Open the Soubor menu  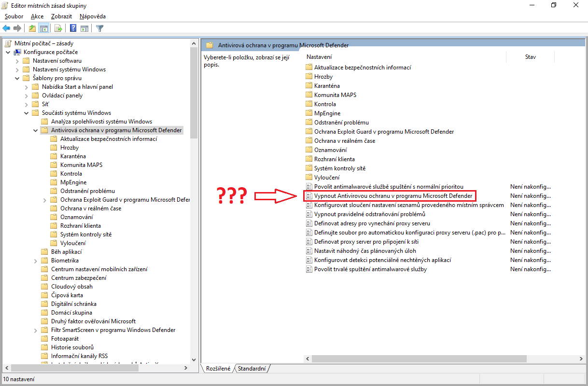[14, 16]
